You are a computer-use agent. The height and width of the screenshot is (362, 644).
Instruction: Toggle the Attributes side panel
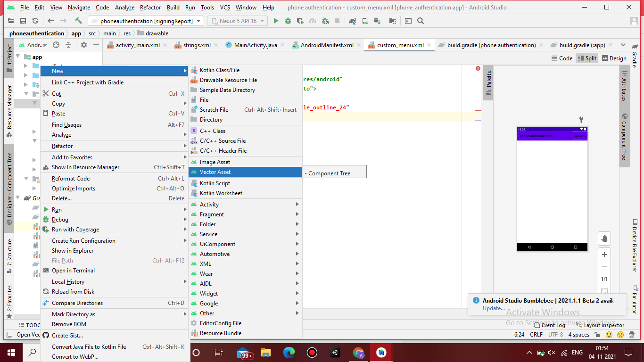624,85
